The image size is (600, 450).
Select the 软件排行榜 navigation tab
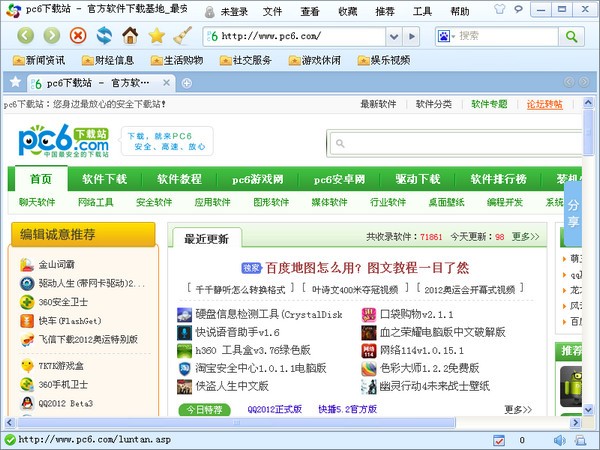tap(499, 179)
